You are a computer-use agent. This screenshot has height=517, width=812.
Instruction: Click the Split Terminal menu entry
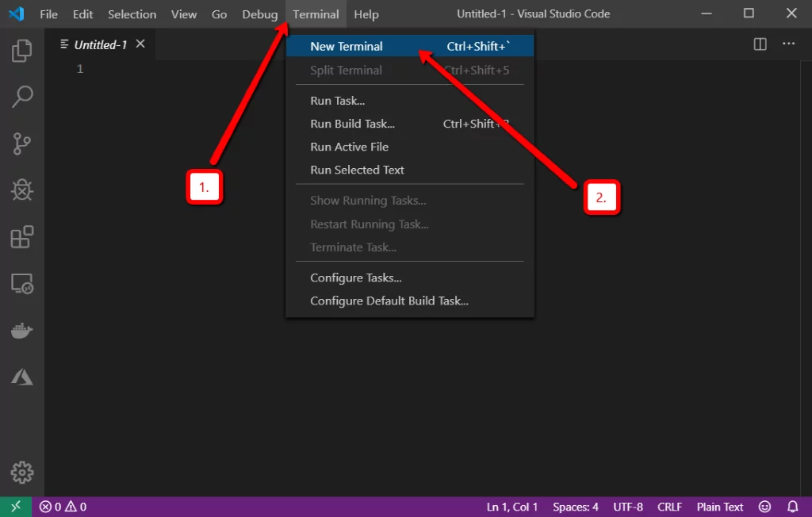pyautogui.click(x=410, y=70)
